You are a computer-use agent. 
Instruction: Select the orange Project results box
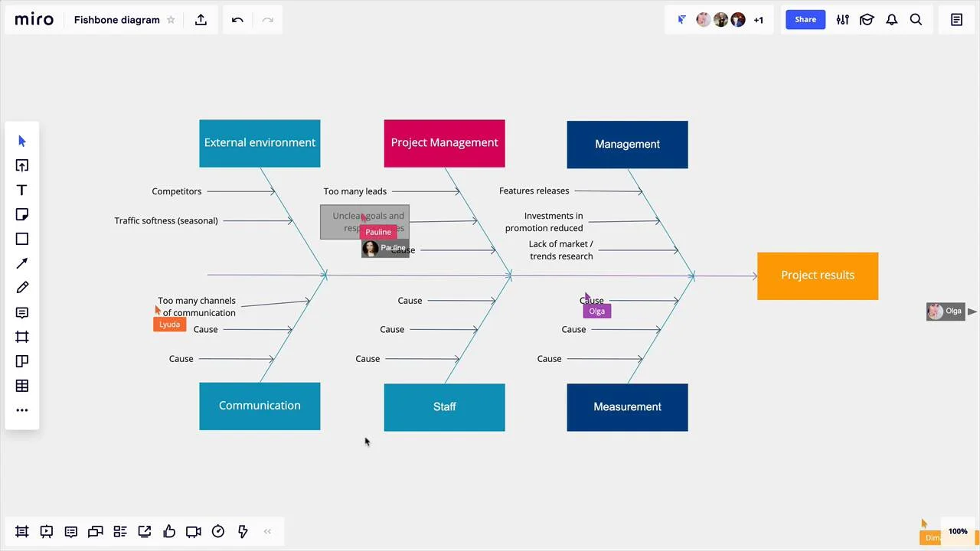(818, 275)
